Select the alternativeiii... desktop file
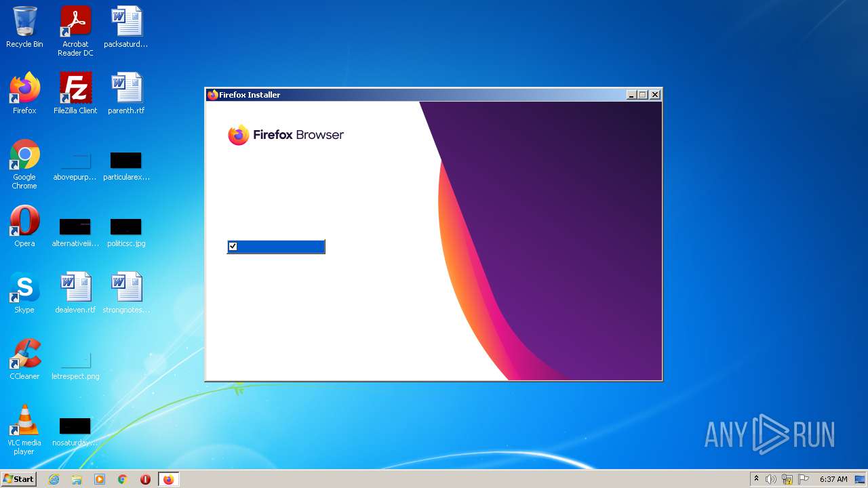Viewport: 868px width, 488px height. click(75, 232)
